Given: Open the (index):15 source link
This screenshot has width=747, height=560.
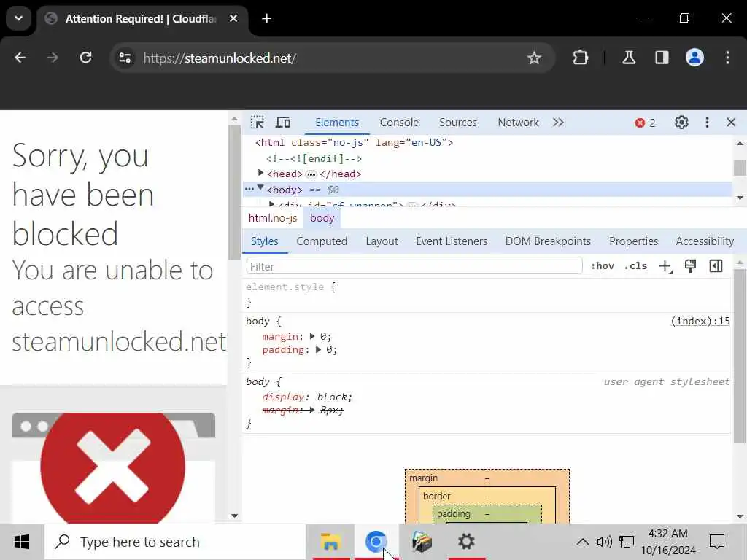Looking at the screenshot, I should 700,321.
